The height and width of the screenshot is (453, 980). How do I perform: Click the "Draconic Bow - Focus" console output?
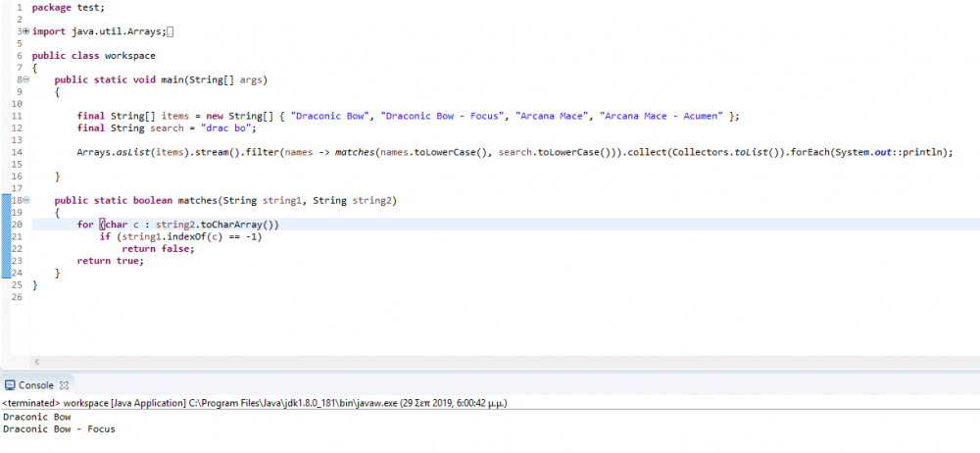pyautogui.click(x=59, y=428)
